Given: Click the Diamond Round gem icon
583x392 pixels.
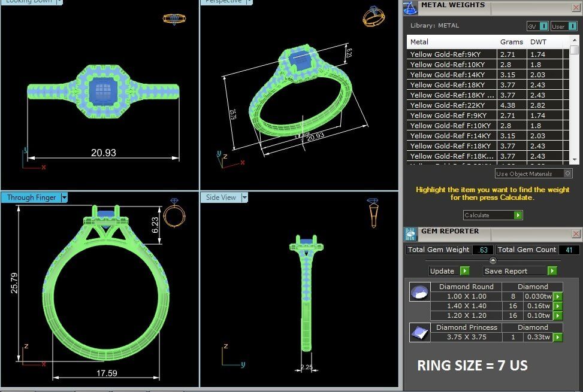Looking at the screenshot, I should (418, 293).
